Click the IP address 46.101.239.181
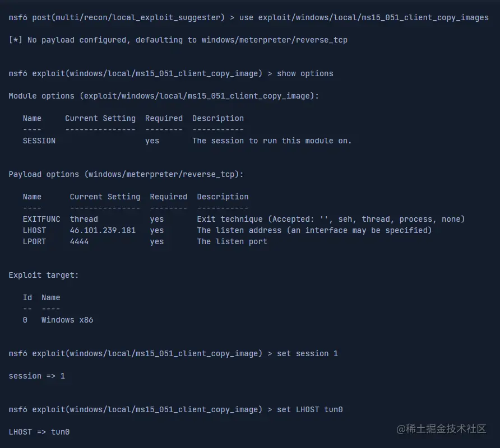500x448 pixels. click(103, 230)
